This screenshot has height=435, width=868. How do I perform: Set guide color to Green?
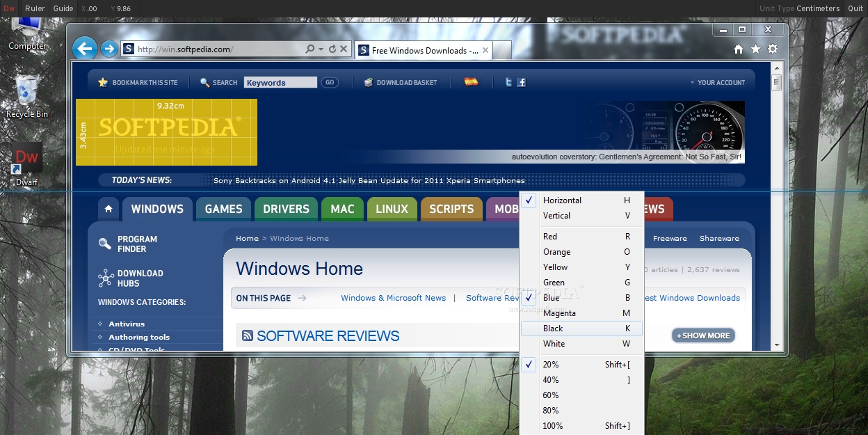pyautogui.click(x=581, y=283)
